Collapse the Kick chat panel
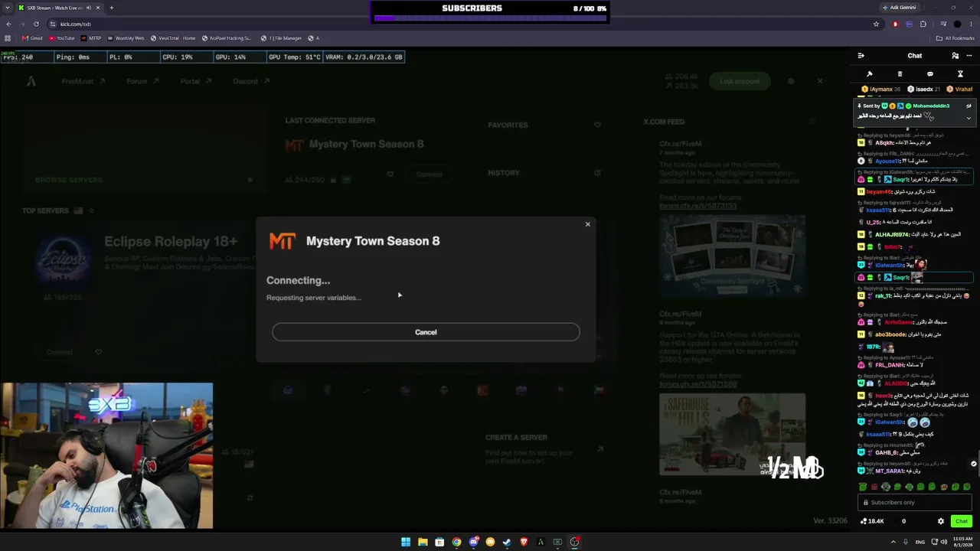The height and width of the screenshot is (551, 980). [861, 56]
